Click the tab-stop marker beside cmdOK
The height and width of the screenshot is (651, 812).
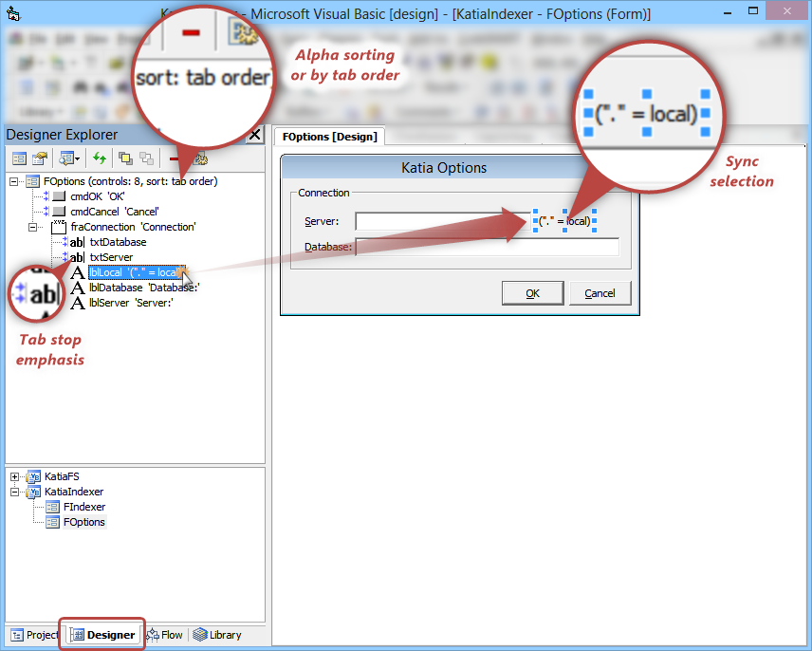46,195
